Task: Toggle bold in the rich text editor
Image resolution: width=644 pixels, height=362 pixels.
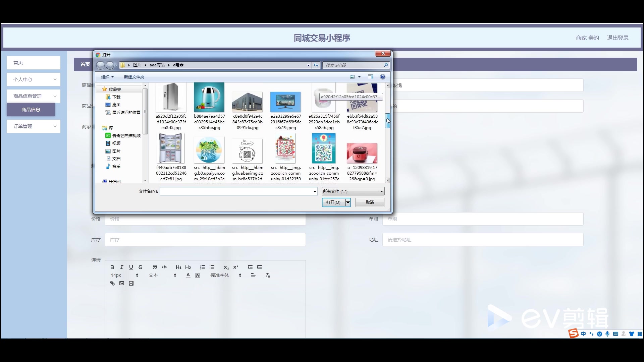Action: pos(112,267)
